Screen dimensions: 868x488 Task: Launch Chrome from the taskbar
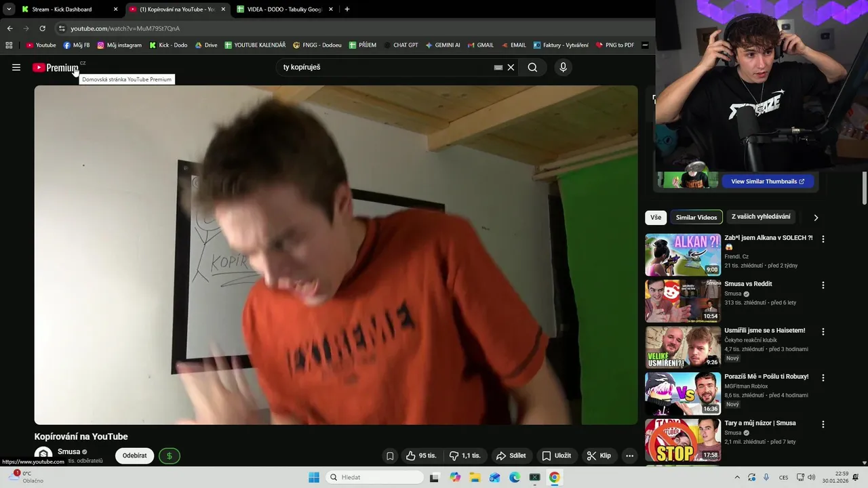(554, 477)
